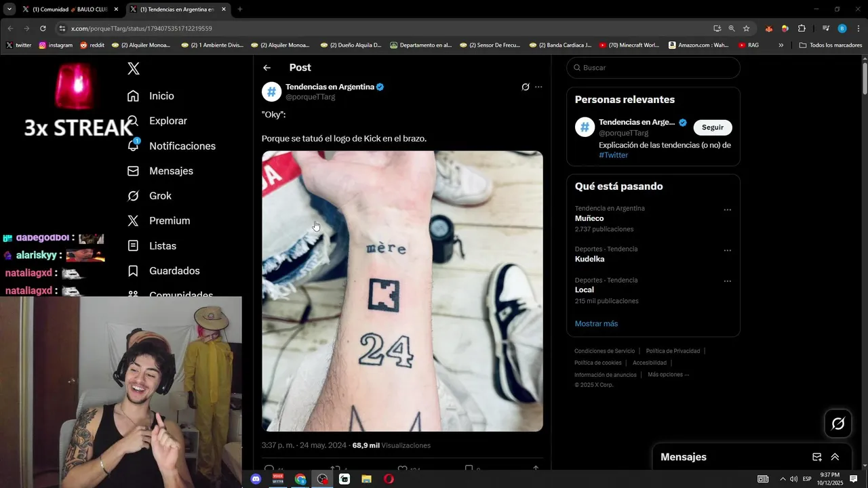The width and height of the screenshot is (868, 488).
Task: Open the Chrome profile avatar
Action: pos(842,28)
